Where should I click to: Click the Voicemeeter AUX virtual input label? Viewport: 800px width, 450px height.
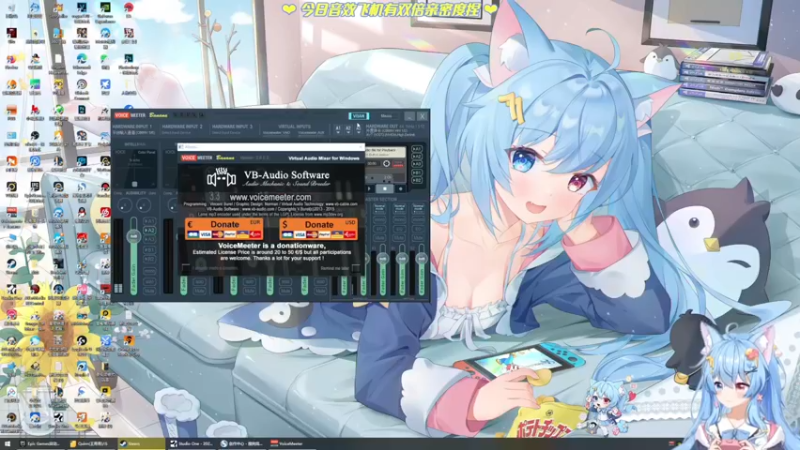click(x=311, y=133)
